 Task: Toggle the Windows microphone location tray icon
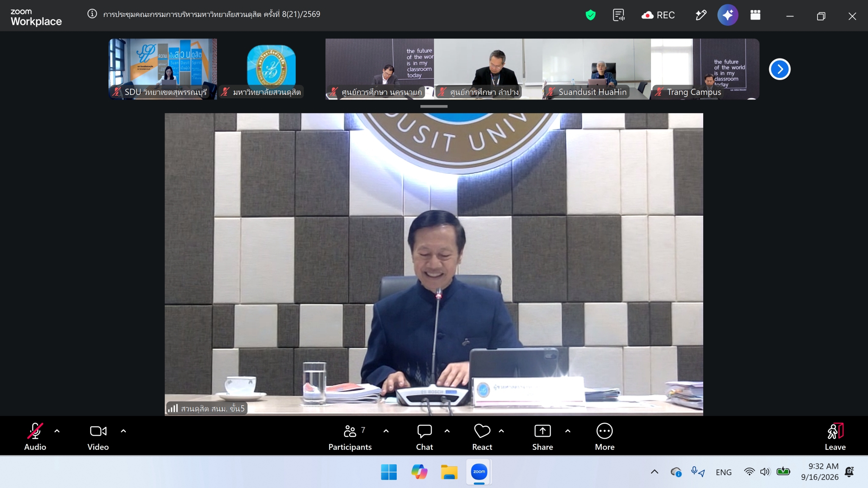coord(697,472)
